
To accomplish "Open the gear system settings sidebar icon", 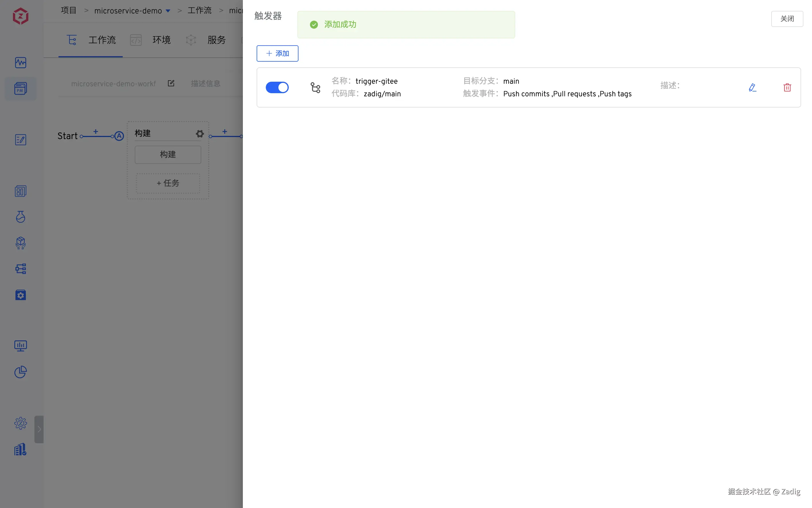I will 20,423.
